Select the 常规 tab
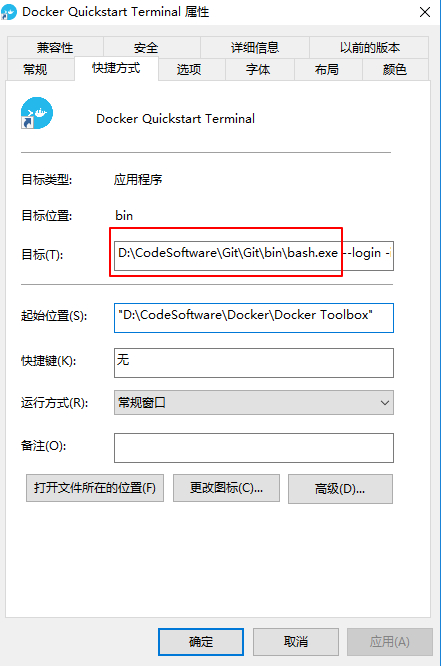This screenshot has width=441, height=666. pos(35,69)
